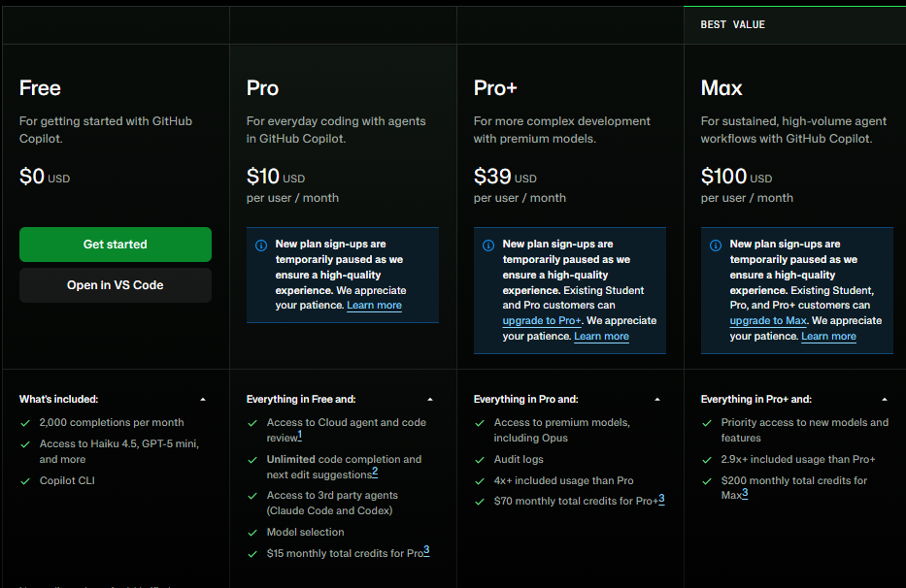
Task: Click For everyday coding with agents description
Action: tap(336, 130)
